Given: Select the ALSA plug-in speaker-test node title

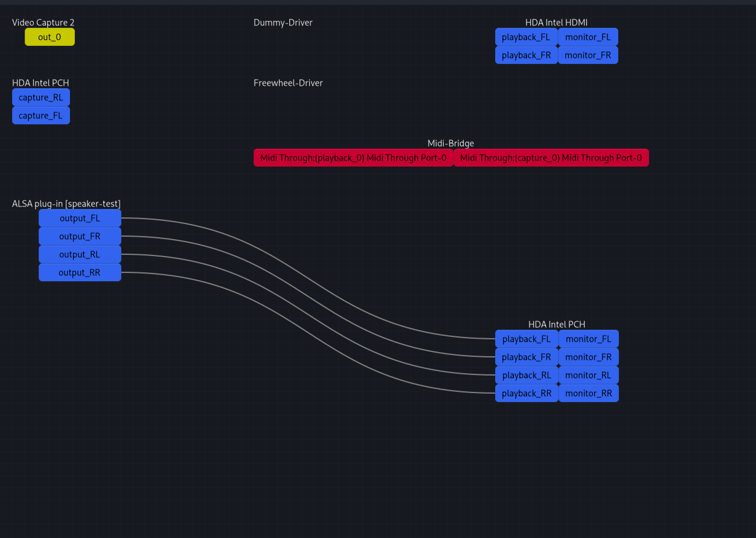Looking at the screenshot, I should coord(66,203).
